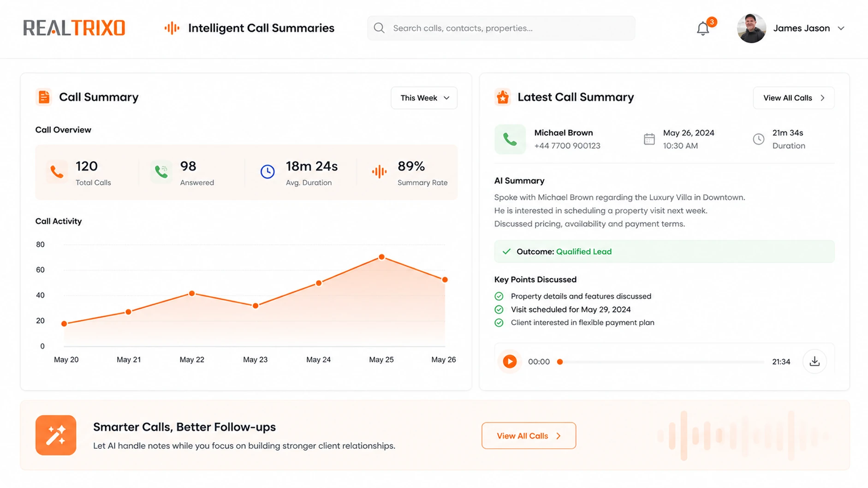Viewport: 868px width, 488px height.
Task: Click the clock icon beside 21m 34s Duration
Action: tap(759, 139)
